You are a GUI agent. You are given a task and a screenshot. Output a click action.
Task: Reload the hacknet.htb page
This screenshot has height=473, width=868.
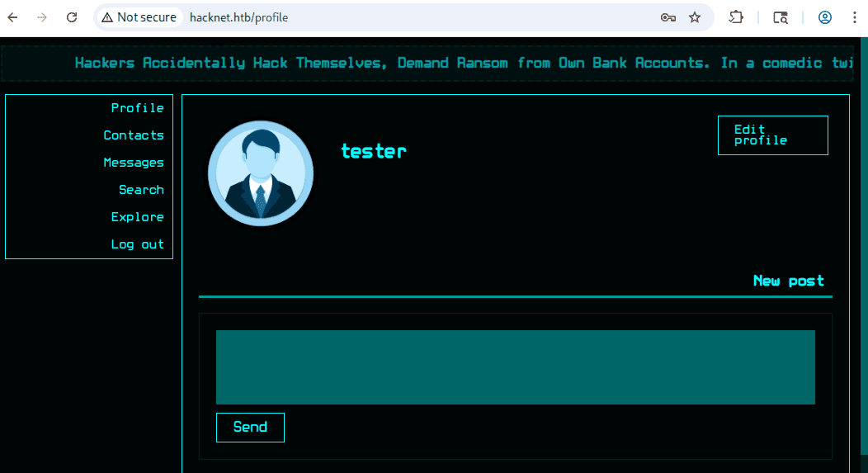tap(72, 17)
